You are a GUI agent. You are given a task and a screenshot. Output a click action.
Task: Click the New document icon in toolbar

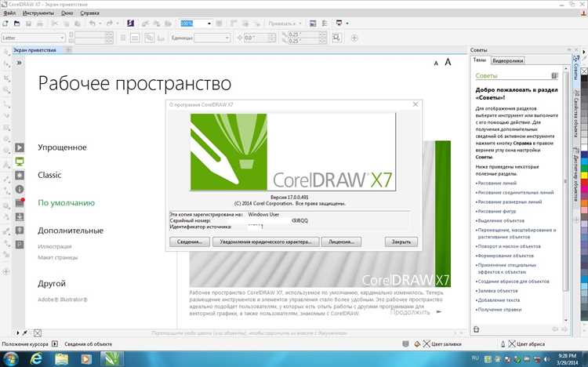[x=5, y=24]
